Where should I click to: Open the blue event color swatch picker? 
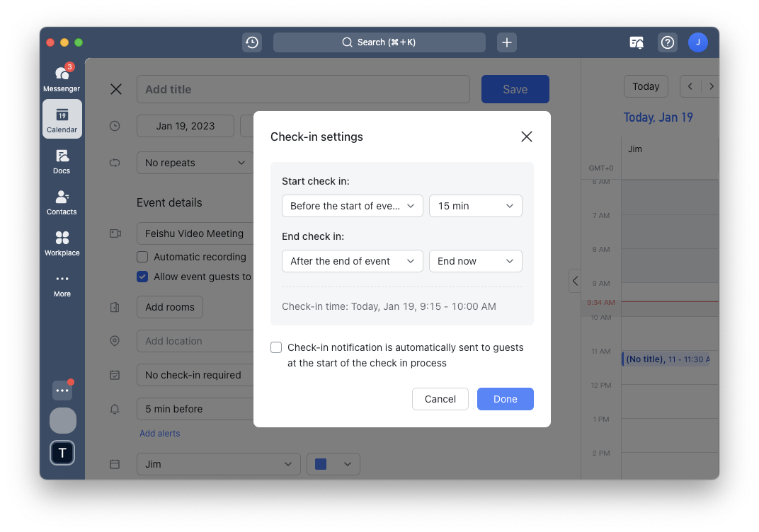(x=333, y=464)
